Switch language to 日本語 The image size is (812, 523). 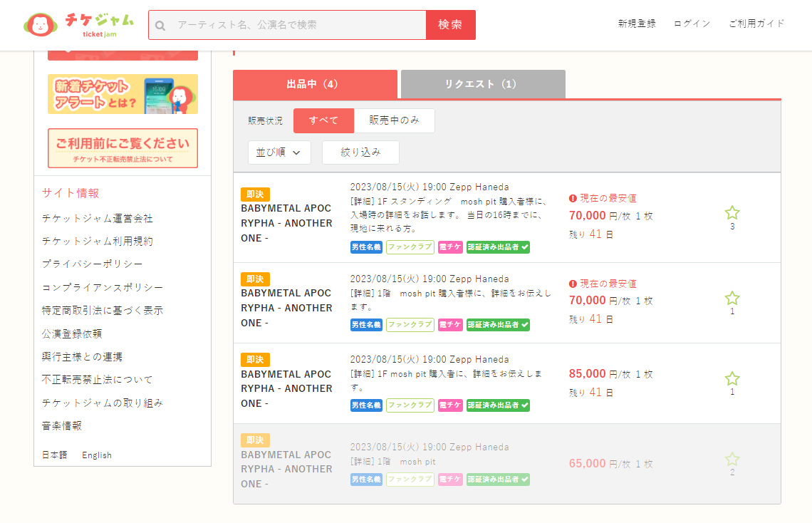54,455
